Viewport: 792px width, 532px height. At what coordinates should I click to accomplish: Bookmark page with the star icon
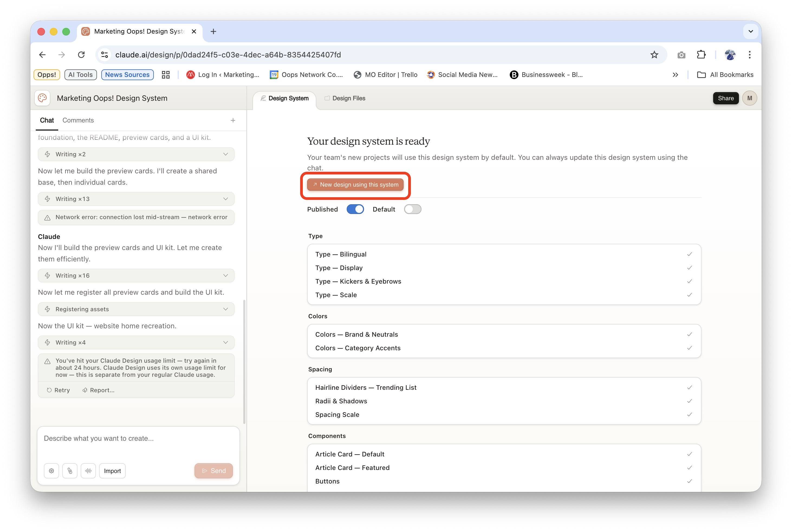tap(654, 55)
